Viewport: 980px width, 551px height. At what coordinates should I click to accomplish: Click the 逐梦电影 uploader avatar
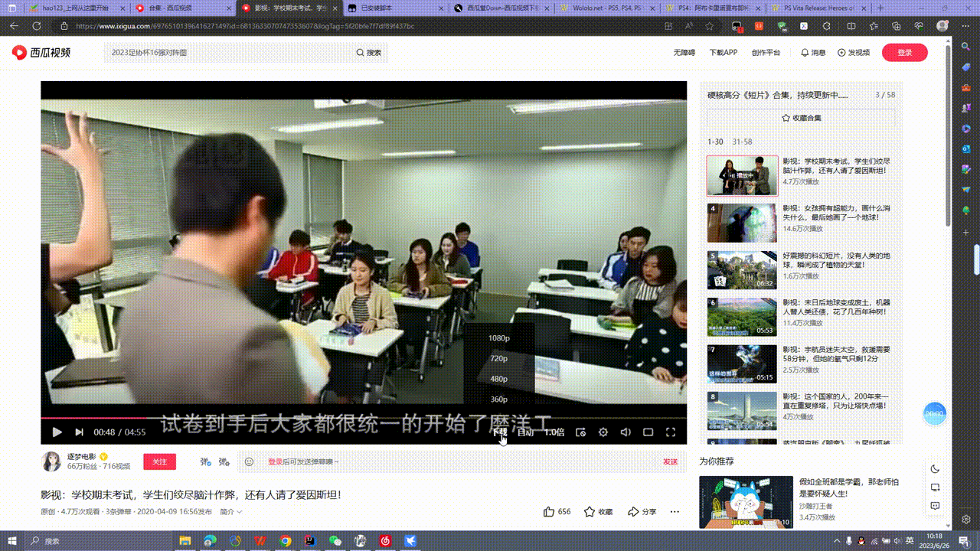click(x=51, y=461)
